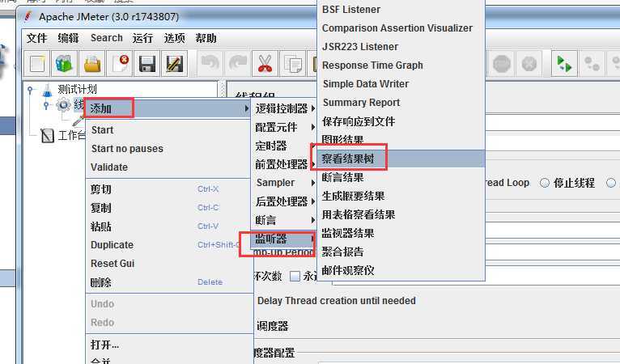Click Start in the context menu
Image resolution: width=620 pixels, height=364 pixels.
point(168,130)
